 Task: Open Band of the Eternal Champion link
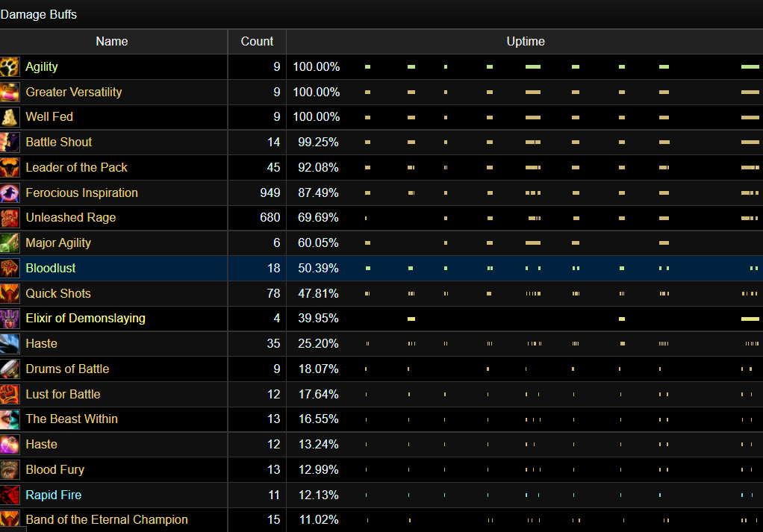click(107, 520)
